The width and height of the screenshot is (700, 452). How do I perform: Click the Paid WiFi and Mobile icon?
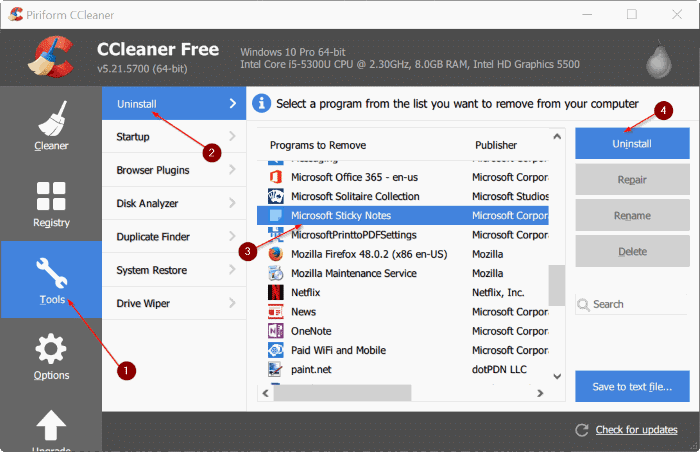click(275, 350)
